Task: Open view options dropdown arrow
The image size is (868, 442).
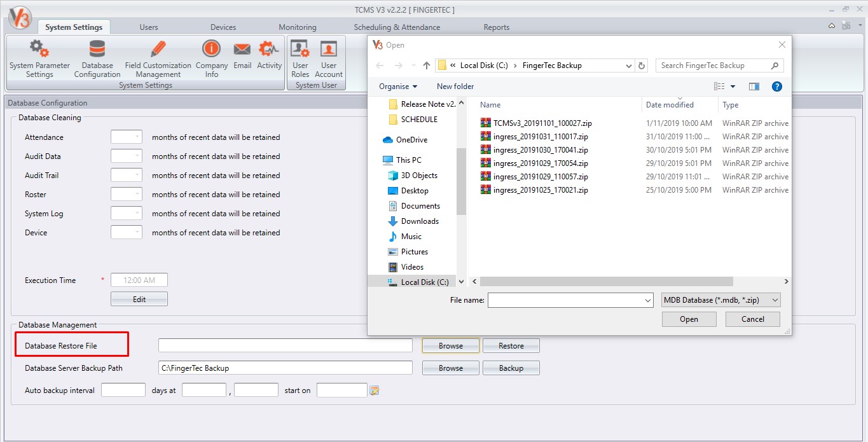Action: point(733,86)
